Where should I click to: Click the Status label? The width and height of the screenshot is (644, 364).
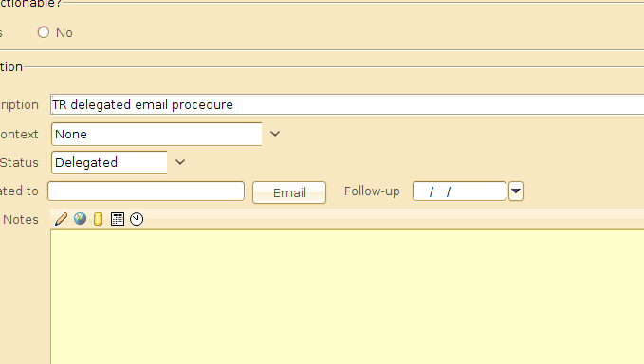19,162
